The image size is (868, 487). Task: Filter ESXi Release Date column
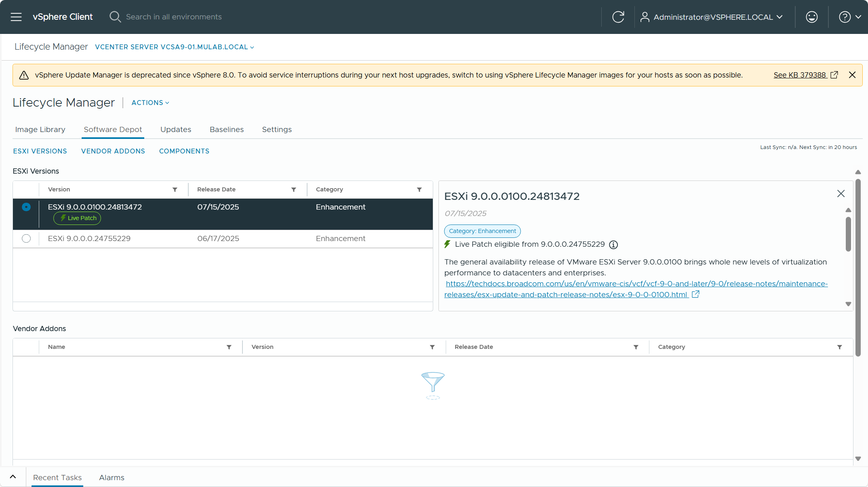(x=294, y=189)
